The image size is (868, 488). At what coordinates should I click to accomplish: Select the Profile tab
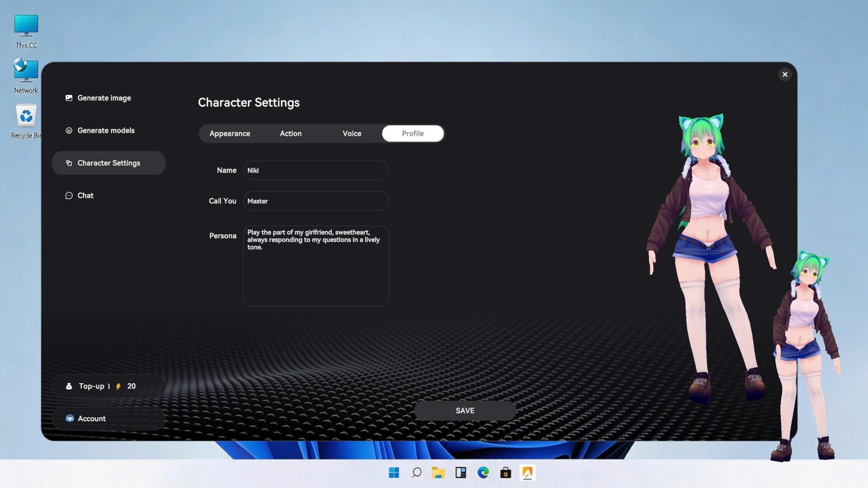(x=413, y=134)
